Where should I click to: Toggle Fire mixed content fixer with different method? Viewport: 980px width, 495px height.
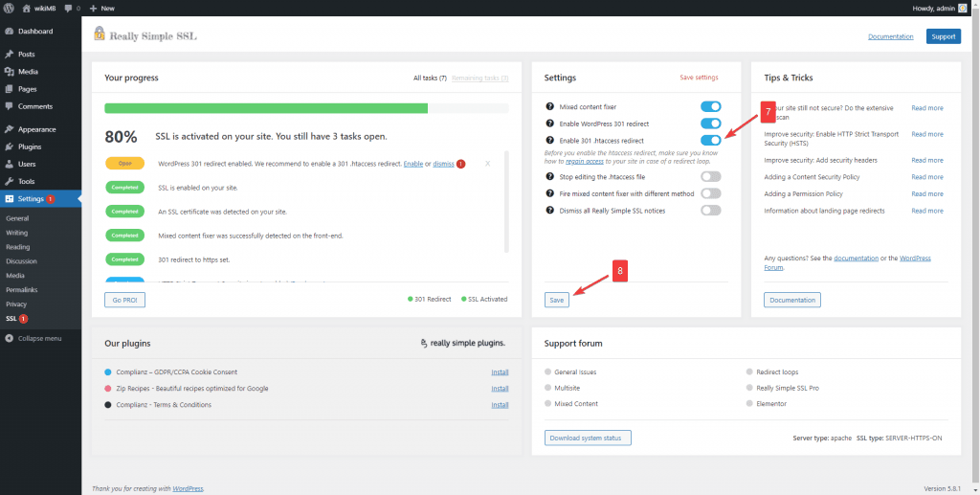click(711, 193)
